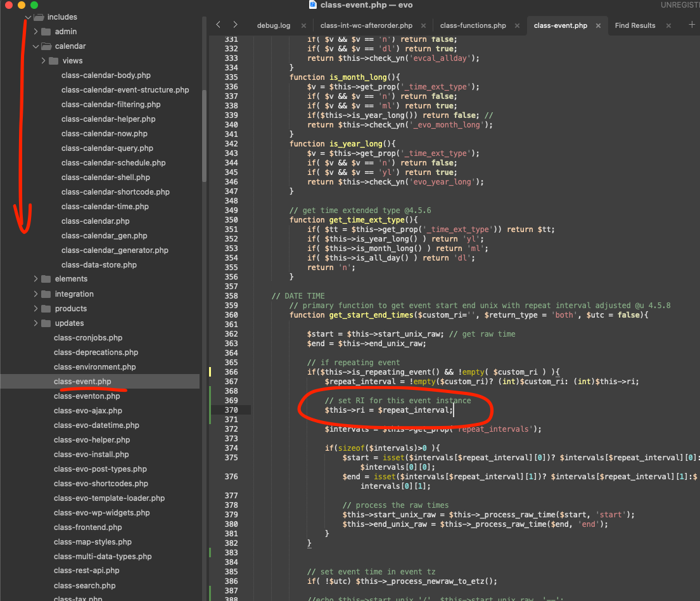Image resolution: width=700 pixels, height=601 pixels.
Task: Open class-evo-helper.php file
Action: [92, 440]
